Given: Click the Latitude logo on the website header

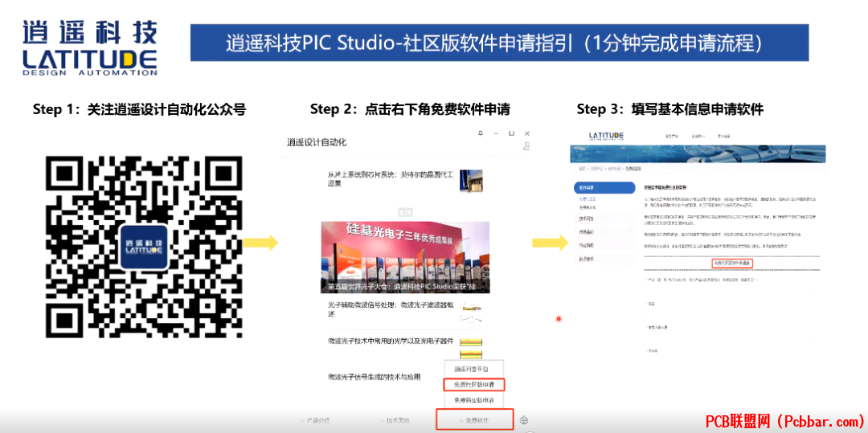Looking at the screenshot, I should pos(606,136).
